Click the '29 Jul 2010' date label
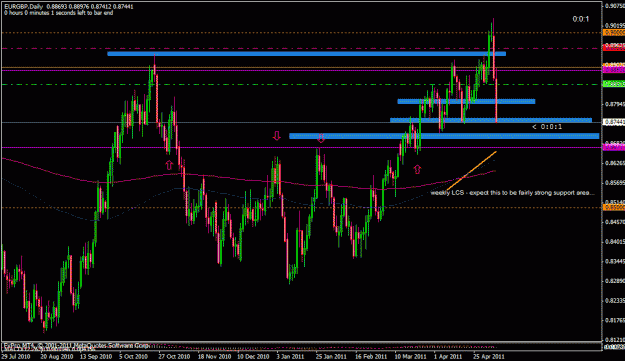This screenshot has height=361, width=625. click(16, 357)
